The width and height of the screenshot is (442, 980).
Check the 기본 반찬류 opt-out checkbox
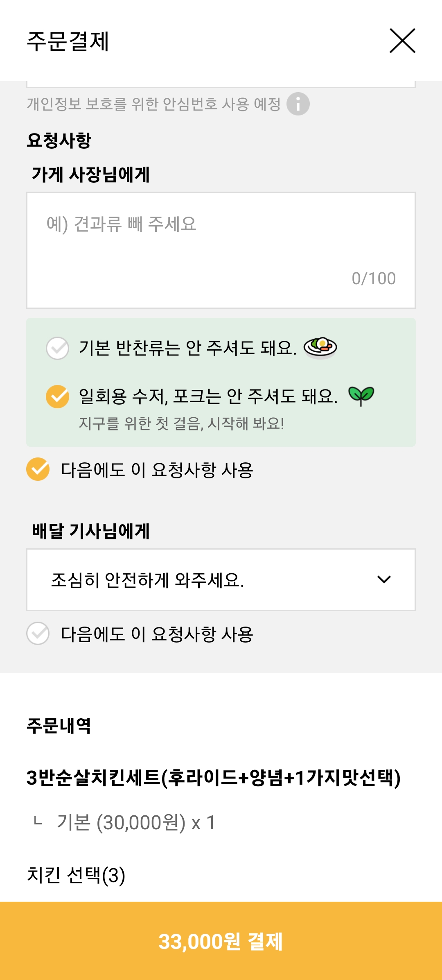[x=58, y=348]
